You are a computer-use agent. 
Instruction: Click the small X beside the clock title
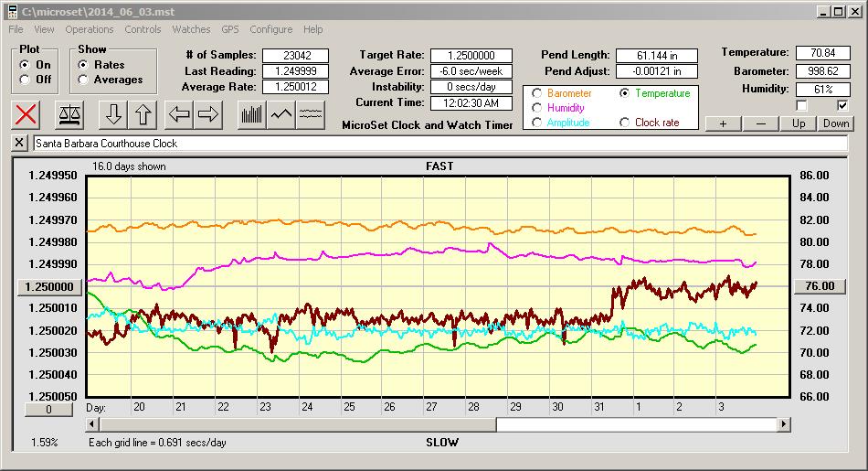coord(19,143)
